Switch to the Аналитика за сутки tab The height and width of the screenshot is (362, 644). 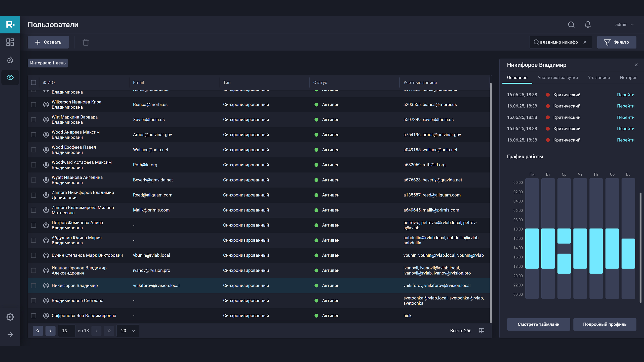pos(557,77)
